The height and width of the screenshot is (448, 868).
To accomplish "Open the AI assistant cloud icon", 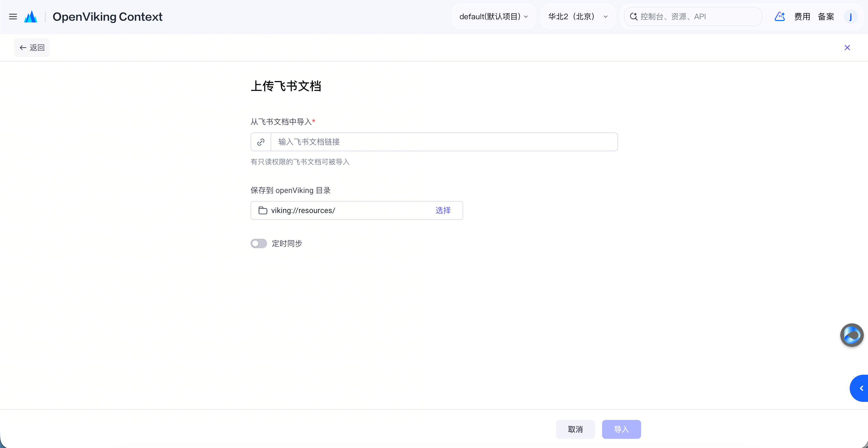I will [x=780, y=17].
